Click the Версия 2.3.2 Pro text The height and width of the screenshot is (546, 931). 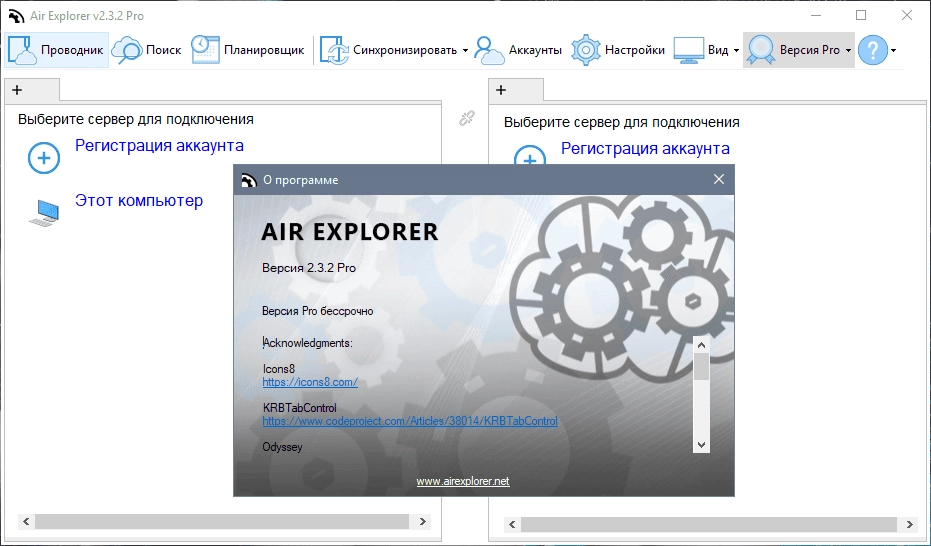(x=309, y=268)
